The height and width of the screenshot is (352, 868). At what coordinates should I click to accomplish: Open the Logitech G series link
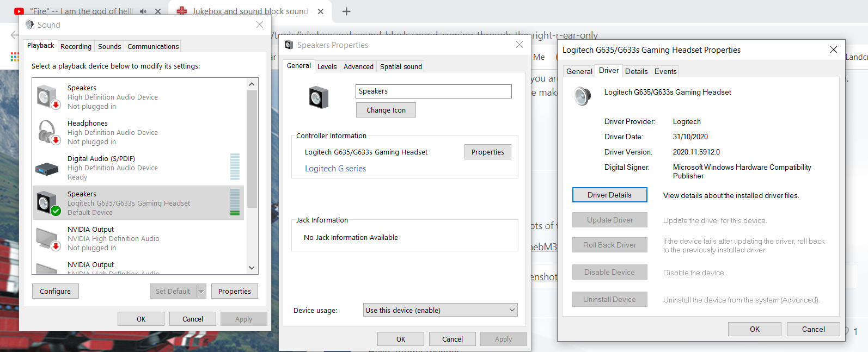(x=335, y=169)
